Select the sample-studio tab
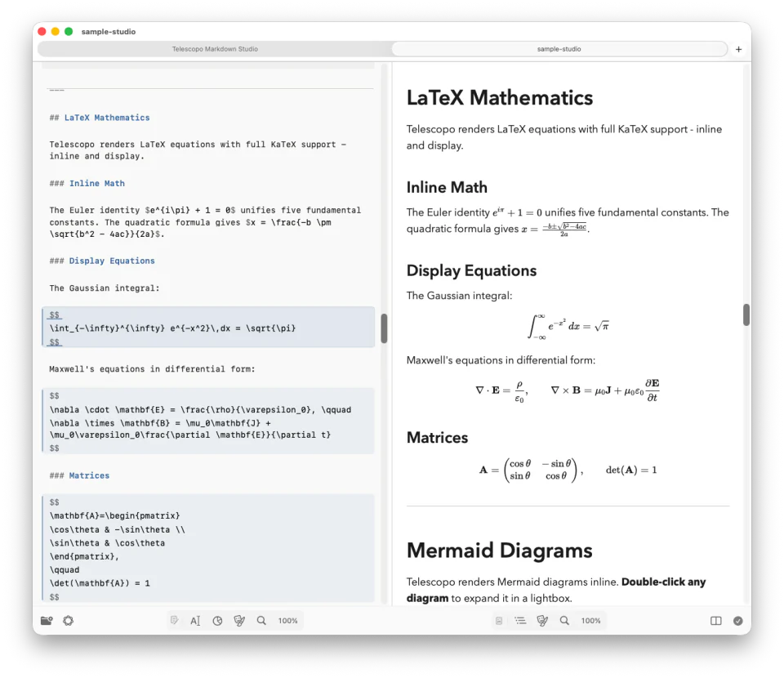Screen dimensions: 784x678 [x=559, y=49]
